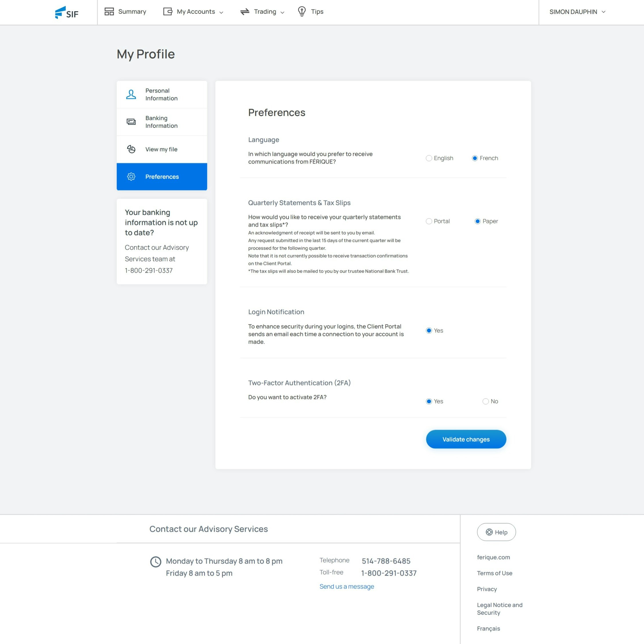The width and height of the screenshot is (644, 644).
Task: Click the Personal Information person icon
Action: [x=131, y=94]
